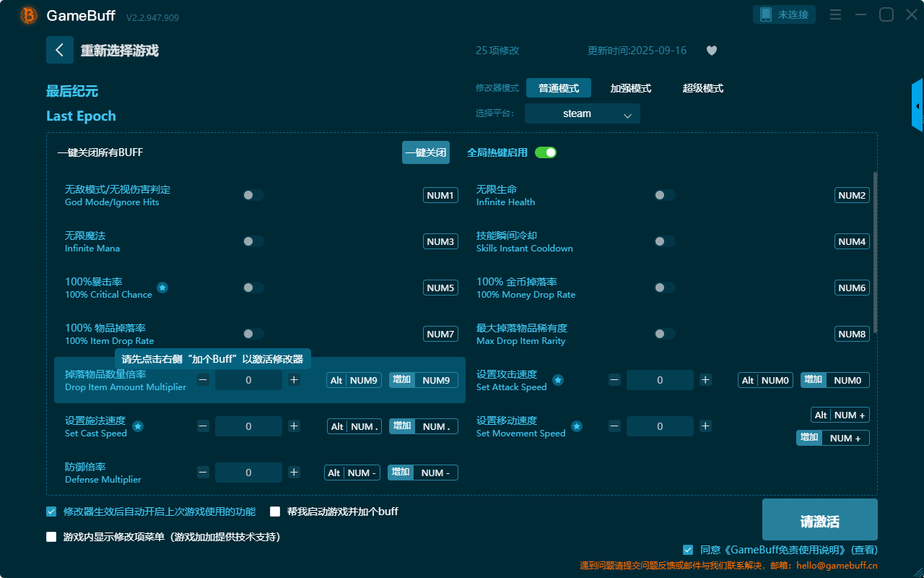Click the vertical scrollbar of cheat list
Viewport: 924px width, 578px height.
[876, 253]
